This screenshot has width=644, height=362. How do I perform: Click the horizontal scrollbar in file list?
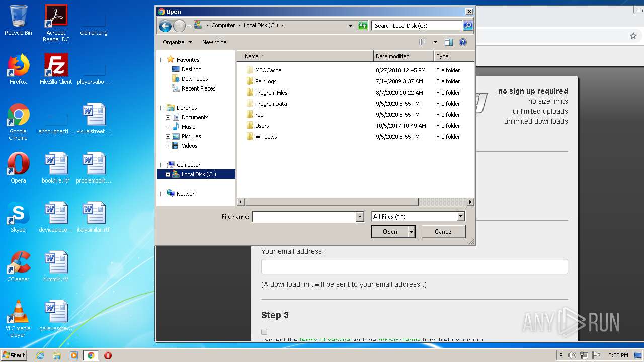coord(332,202)
